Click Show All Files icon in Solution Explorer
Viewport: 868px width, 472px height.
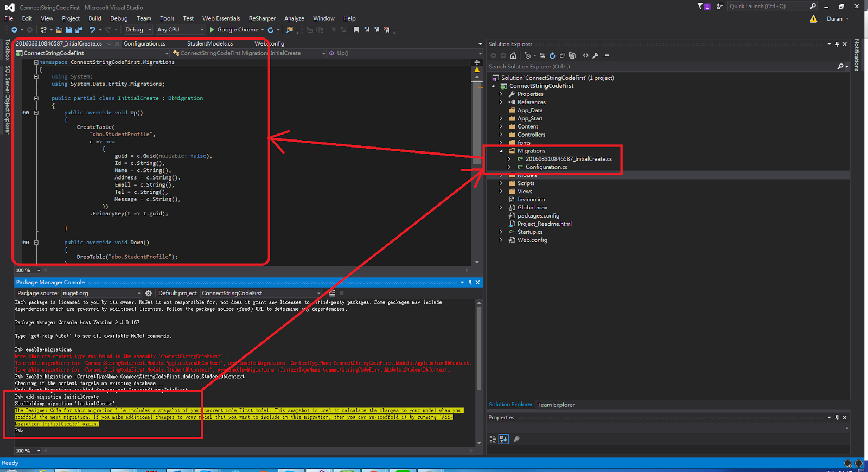click(572, 55)
